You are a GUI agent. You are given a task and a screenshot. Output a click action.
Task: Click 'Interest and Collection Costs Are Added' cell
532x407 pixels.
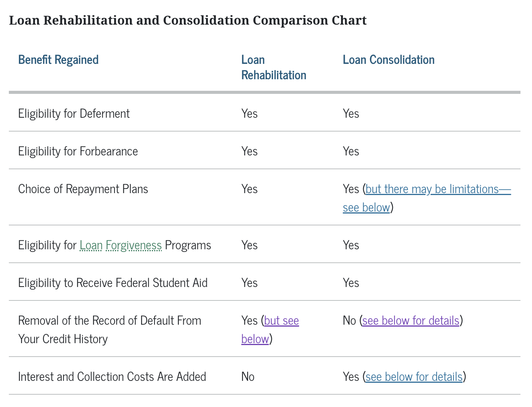(112, 377)
